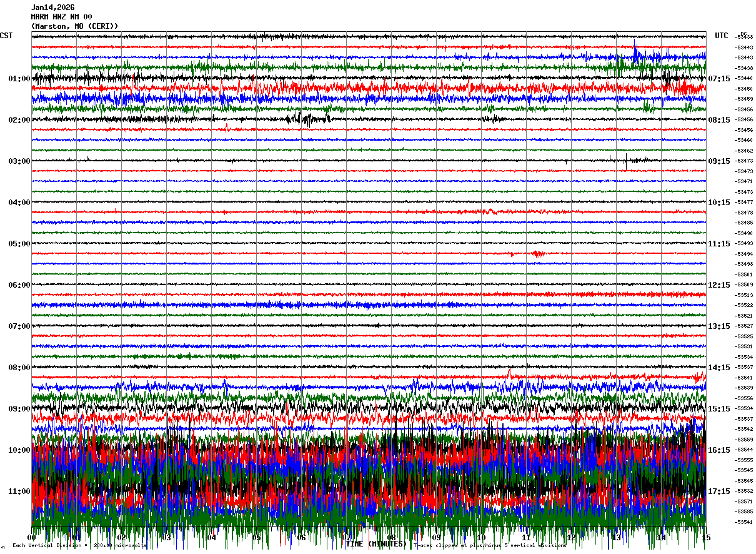This screenshot has width=756, height=554.
Task: Click the Traces clipped footer note
Action: pyautogui.click(x=490, y=545)
